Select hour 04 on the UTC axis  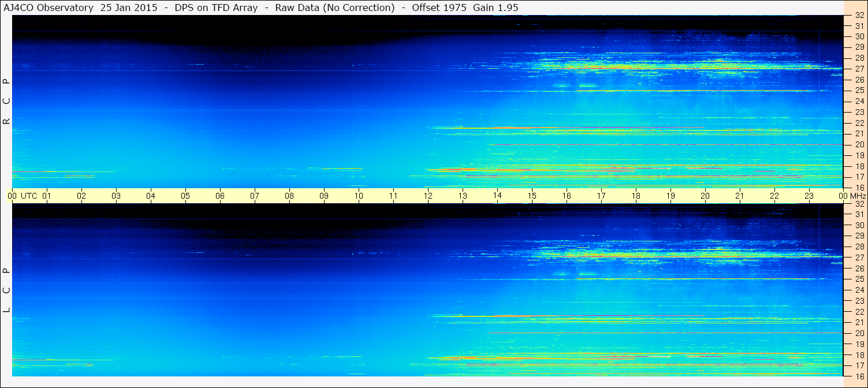[x=151, y=196]
